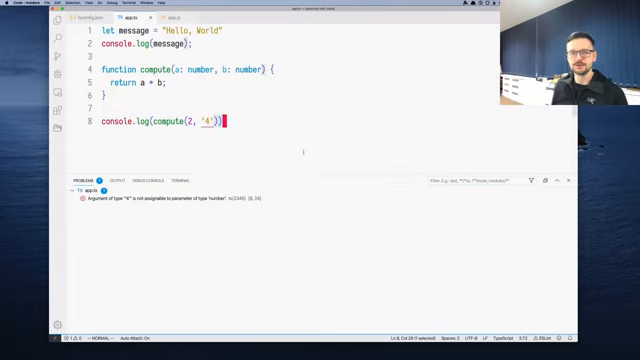Click the problems filter input field

click(476, 180)
